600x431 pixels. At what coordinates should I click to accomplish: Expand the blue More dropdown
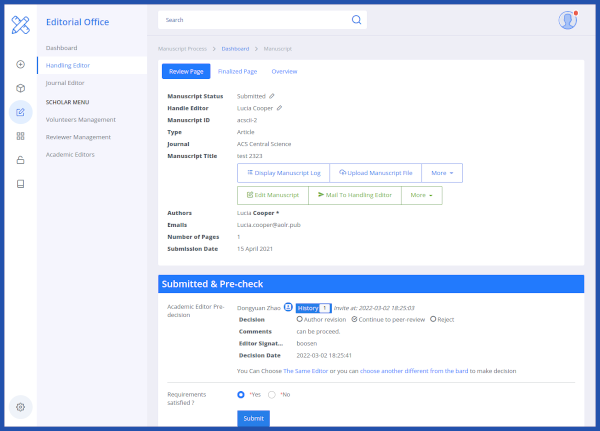(441, 173)
